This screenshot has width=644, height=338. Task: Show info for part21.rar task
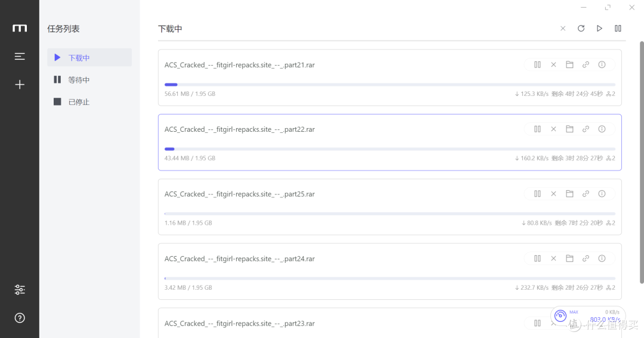(x=602, y=64)
